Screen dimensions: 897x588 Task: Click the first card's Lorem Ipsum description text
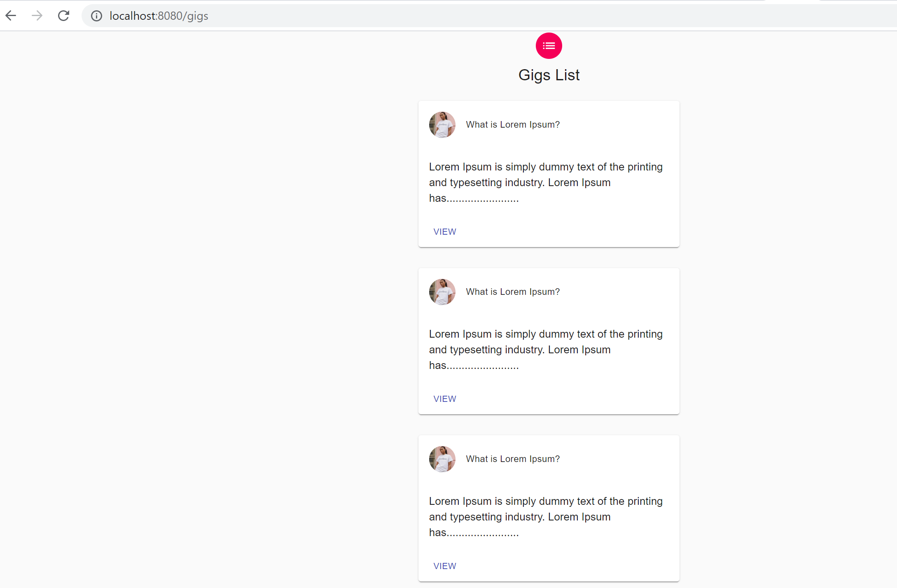(546, 182)
